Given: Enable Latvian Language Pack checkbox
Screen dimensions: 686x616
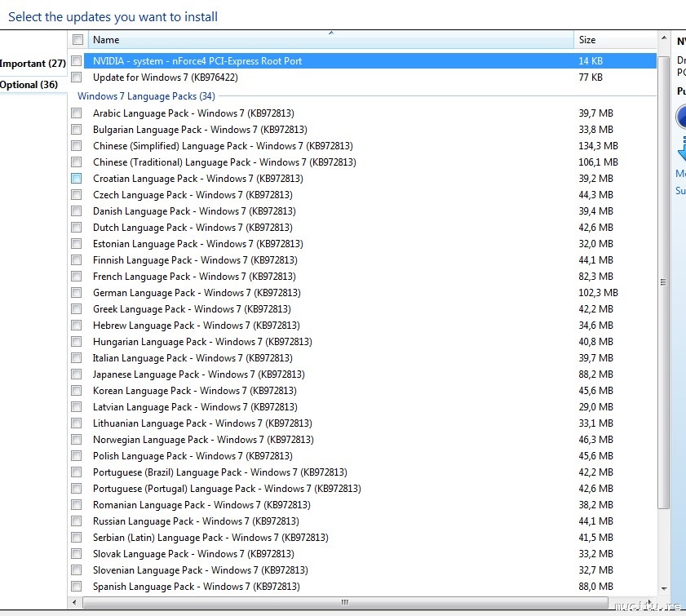Looking at the screenshot, I should click(77, 407).
